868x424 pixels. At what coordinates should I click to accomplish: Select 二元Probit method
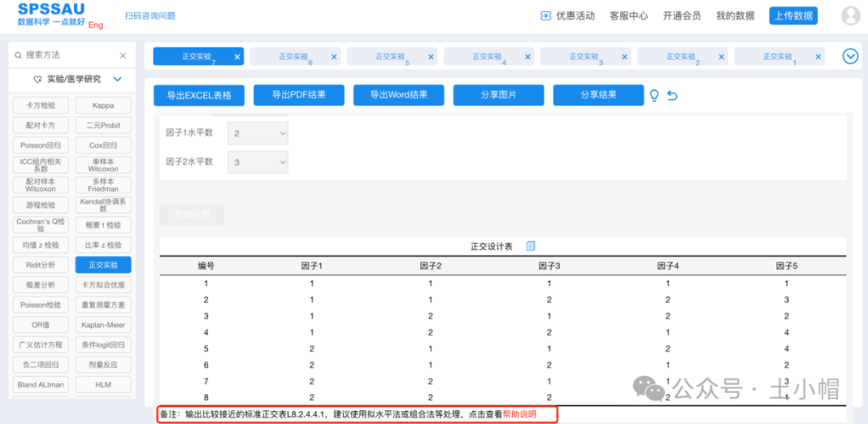104,125
